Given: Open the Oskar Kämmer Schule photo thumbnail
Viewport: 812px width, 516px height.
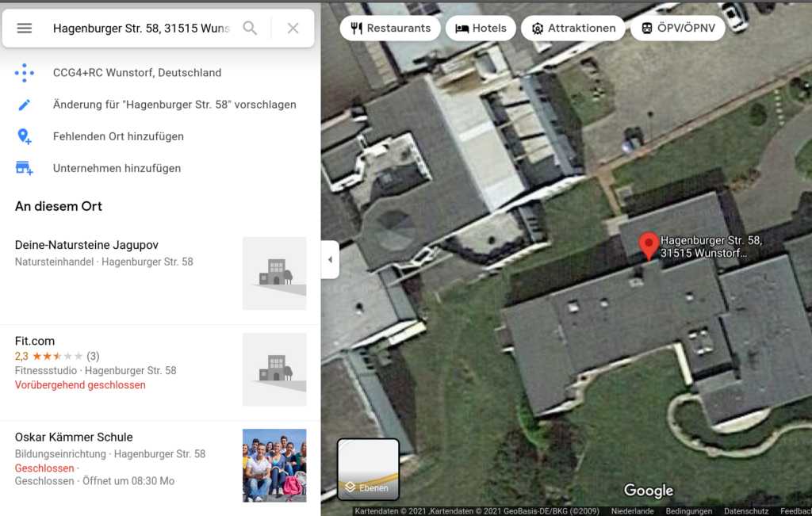Looking at the screenshot, I should [x=274, y=465].
